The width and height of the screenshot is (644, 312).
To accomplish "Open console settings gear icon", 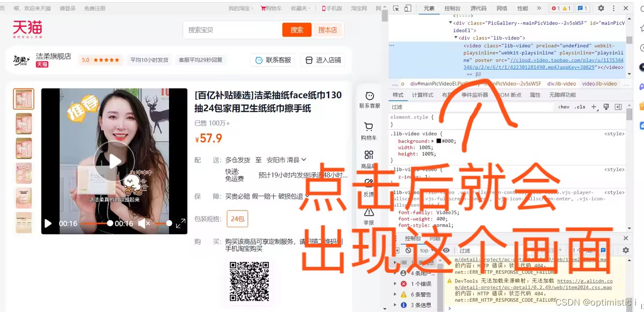I will point(625,250).
